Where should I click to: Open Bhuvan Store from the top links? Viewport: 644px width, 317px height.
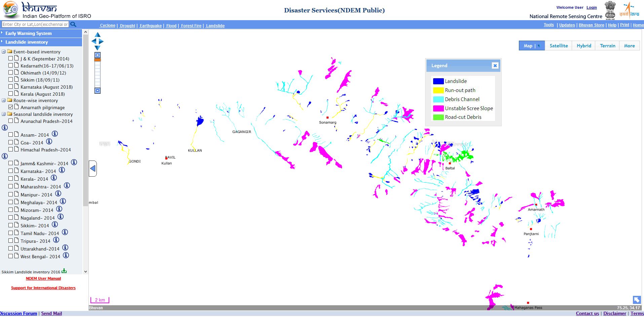coord(591,25)
